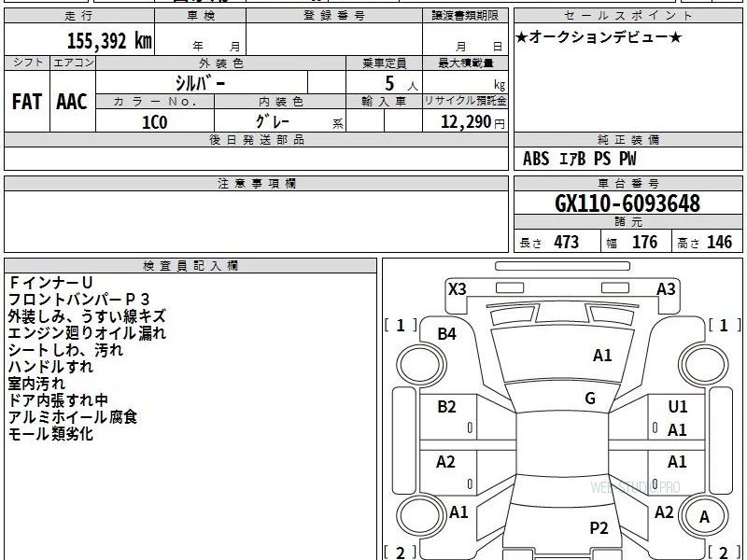Screen dimensions: 747x560
Task: Click the height value 高さ 146
Action: tap(705, 242)
